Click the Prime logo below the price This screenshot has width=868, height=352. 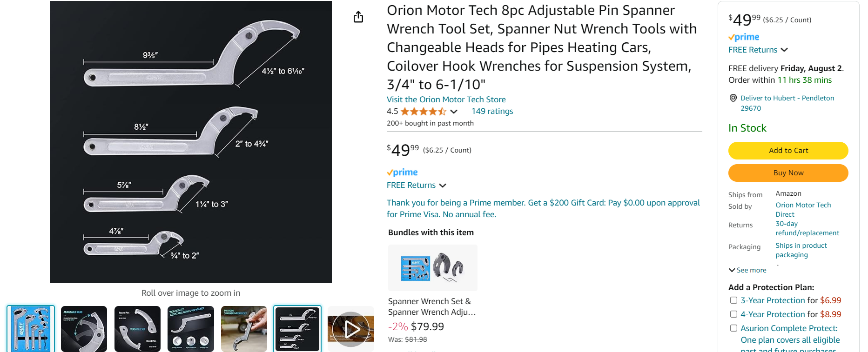click(402, 173)
